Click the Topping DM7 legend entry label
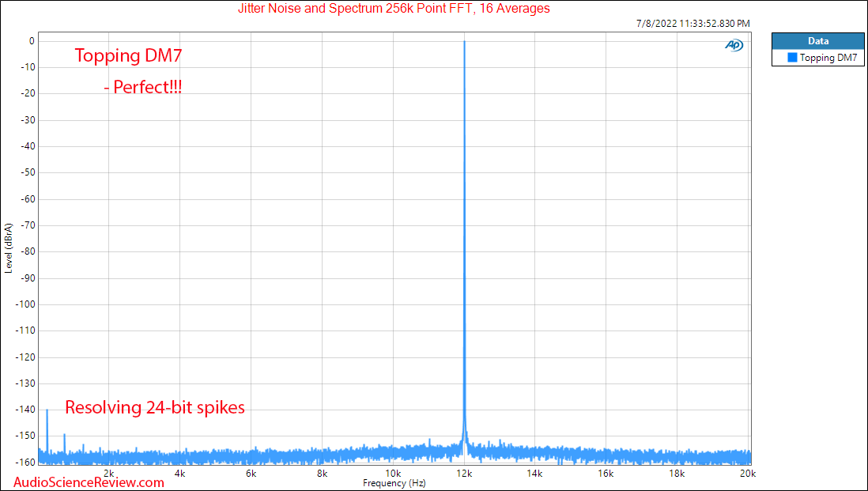 [x=828, y=58]
